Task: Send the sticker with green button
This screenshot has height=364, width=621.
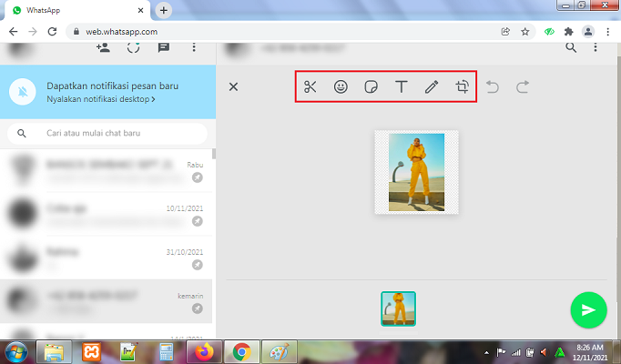Action: [588, 310]
